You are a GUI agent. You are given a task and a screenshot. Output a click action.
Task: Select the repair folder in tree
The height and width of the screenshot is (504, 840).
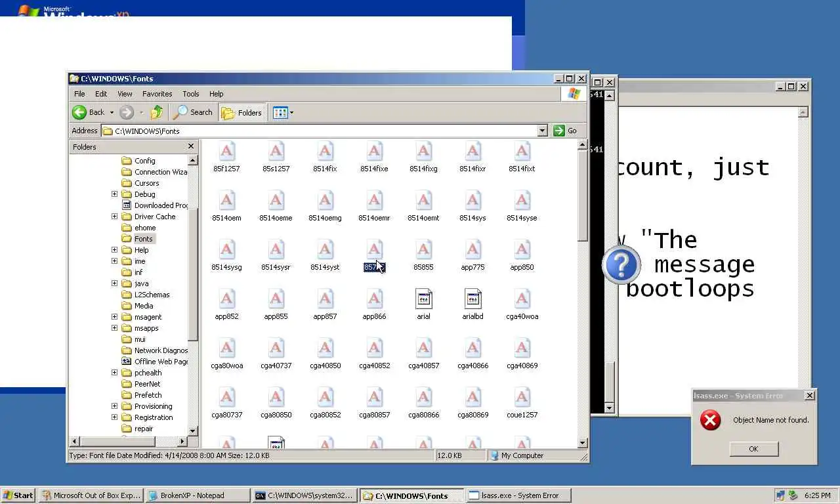(x=138, y=429)
